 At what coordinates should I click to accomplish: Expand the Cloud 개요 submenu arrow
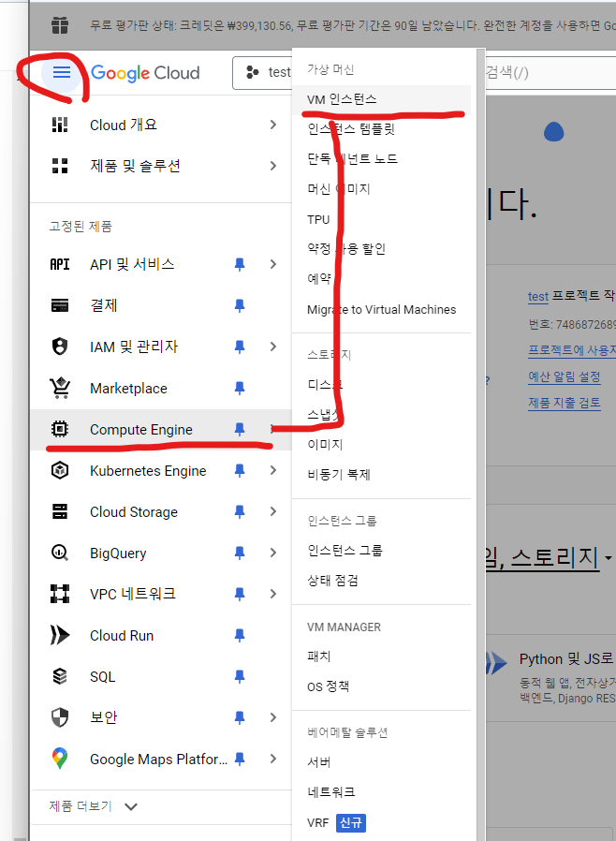point(273,125)
